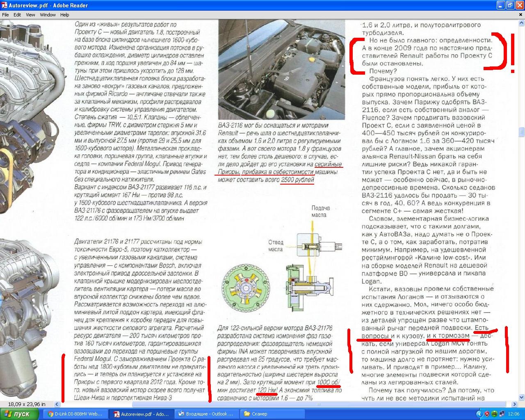Click the vertical scrollbar thumb
The height and width of the screenshot is (420, 525).
pyautogui.click(x=521, y=131)
